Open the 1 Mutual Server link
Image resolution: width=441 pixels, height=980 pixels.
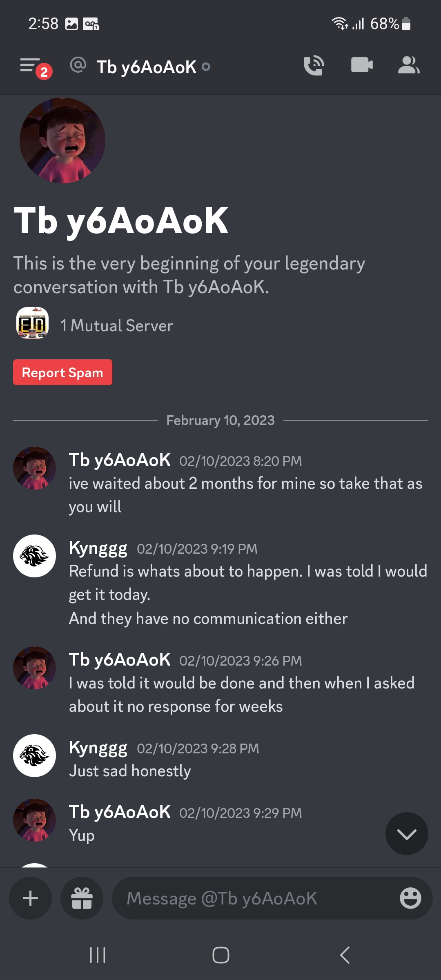point(116,326)
